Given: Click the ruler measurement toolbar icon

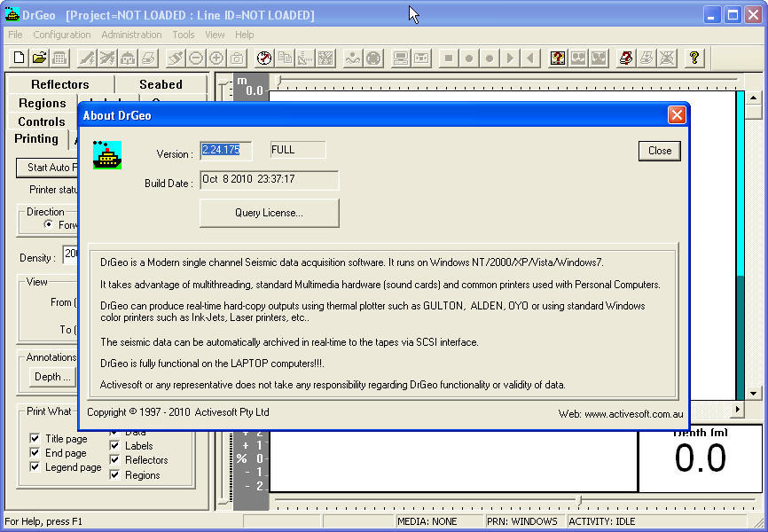Looking at the screenshot, I should tap(305, 58).
